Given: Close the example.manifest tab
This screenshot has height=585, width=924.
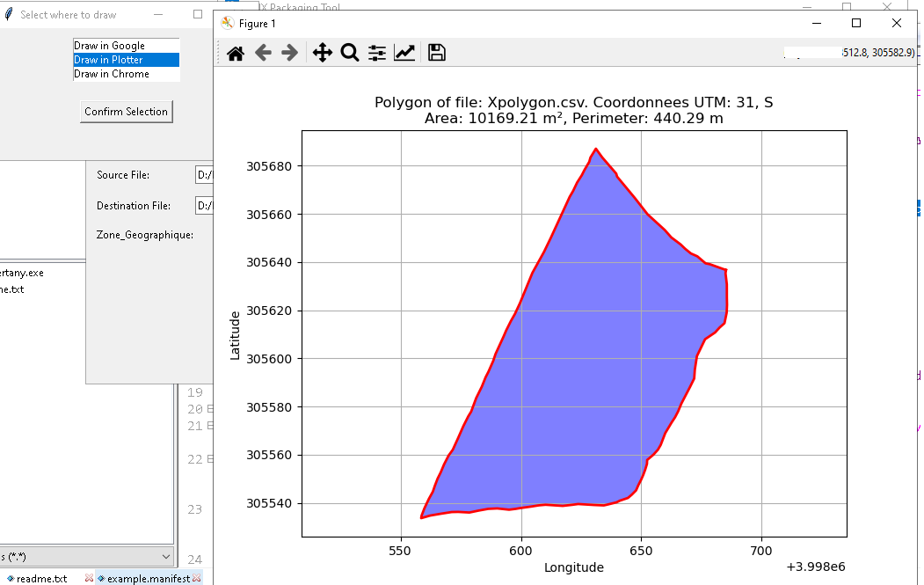Looking at the screenshot, I should coord(197,578).
